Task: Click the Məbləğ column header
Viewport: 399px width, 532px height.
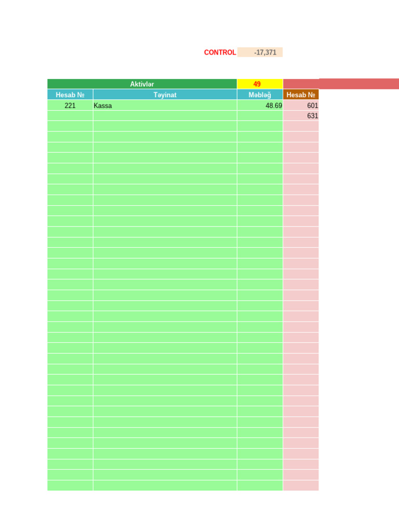Action: (260, 95)
